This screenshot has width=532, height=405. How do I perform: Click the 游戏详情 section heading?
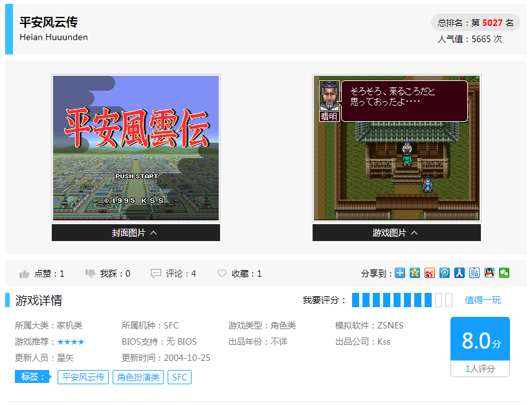[38, 301]
